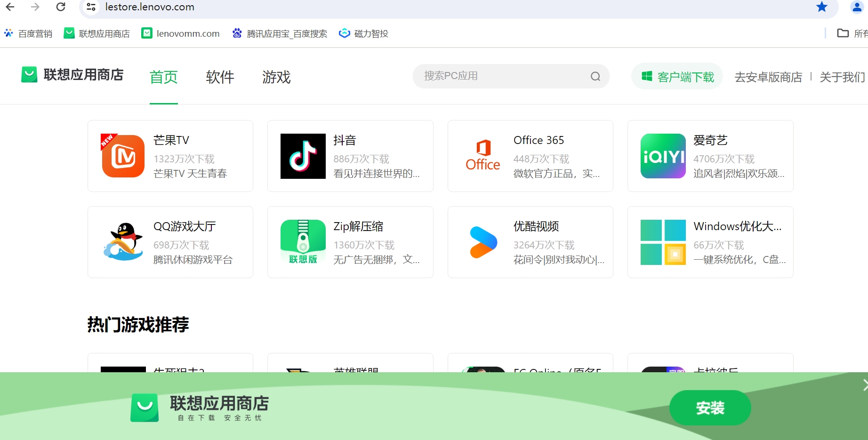Open the 优酷视频 title text
Image resolution: width=868 pixels, height=440 pixels.
tap(536, 226)
